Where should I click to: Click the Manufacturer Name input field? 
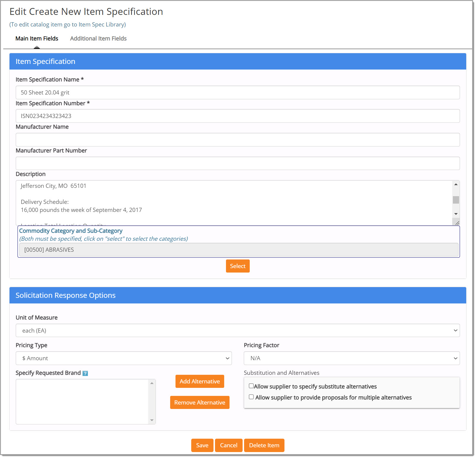(237, 139)
